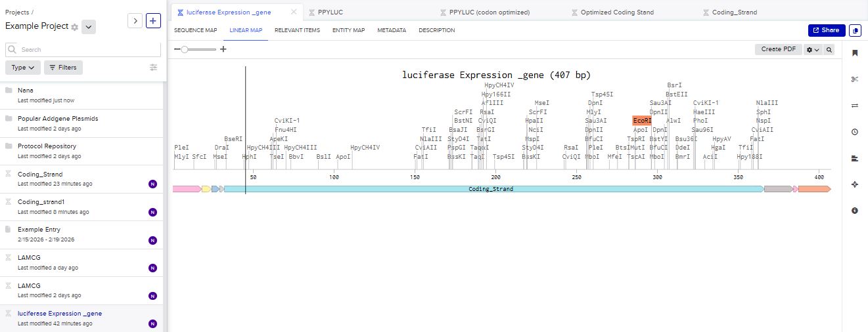Image resolution: width=868 pixels, height=332 pixels.
Task: Switch to the Sequence Map tab
Action: tap(195, 30)
